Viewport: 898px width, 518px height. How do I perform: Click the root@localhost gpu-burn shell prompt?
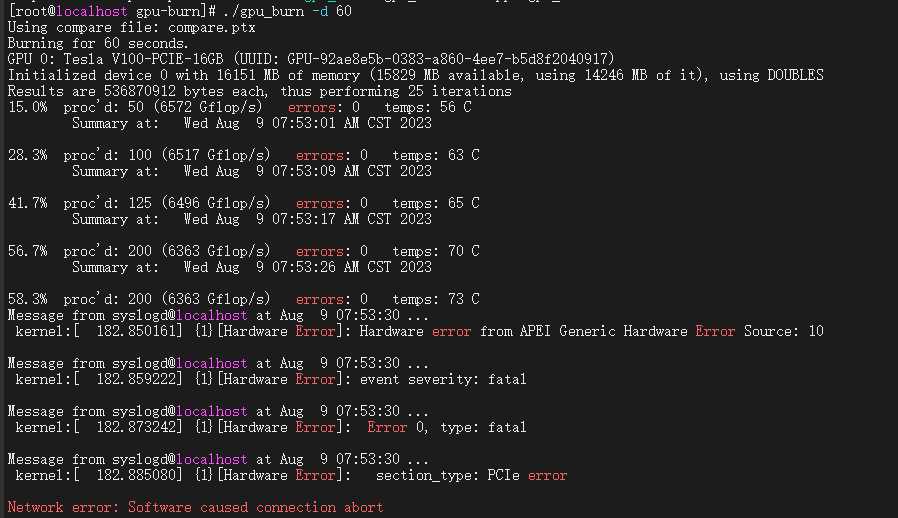109,11
